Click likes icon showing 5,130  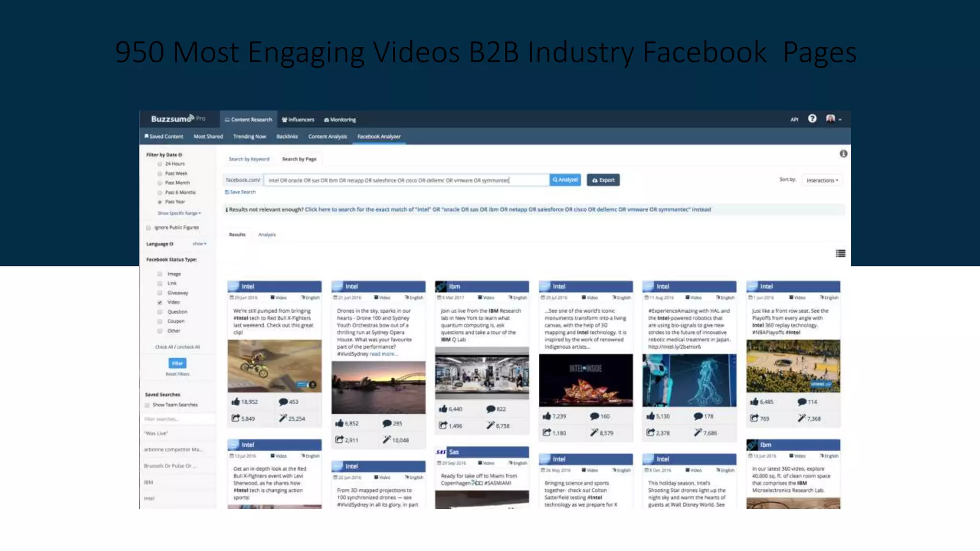(x=651, y=416)
